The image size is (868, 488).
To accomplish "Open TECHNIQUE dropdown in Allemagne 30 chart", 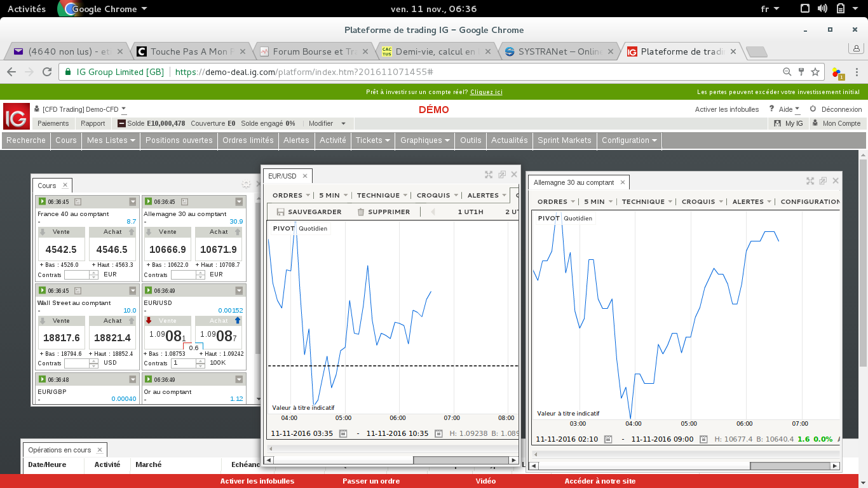I will coord(647,201).
